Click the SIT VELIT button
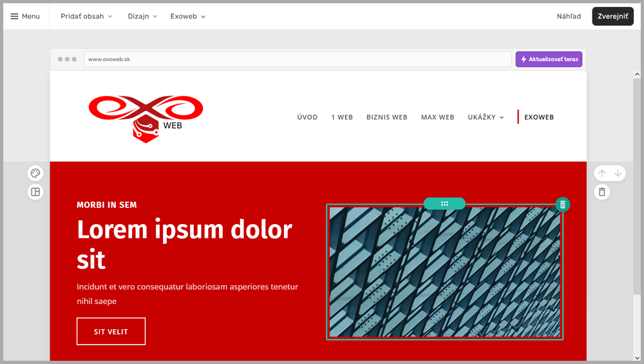 (x=111, y=331)
